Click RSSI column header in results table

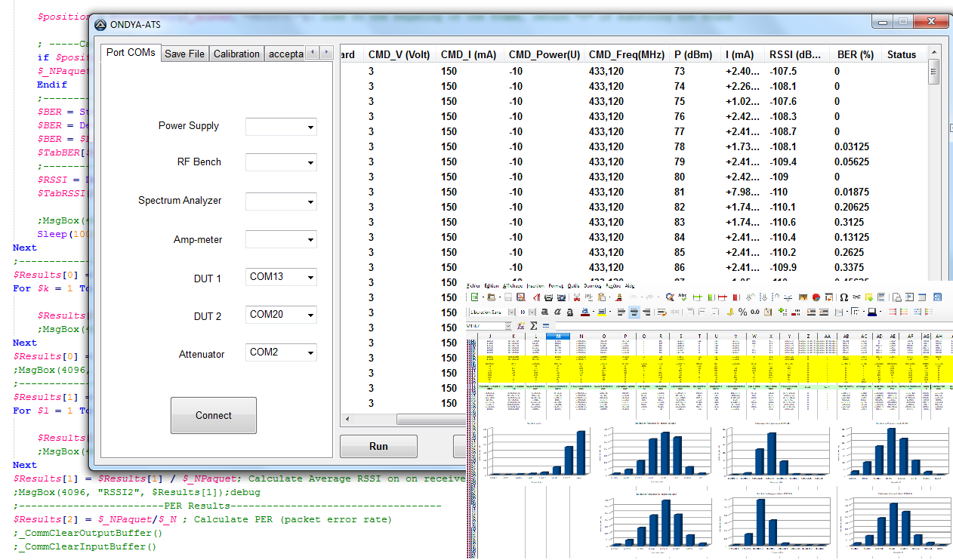click(795, 54)
